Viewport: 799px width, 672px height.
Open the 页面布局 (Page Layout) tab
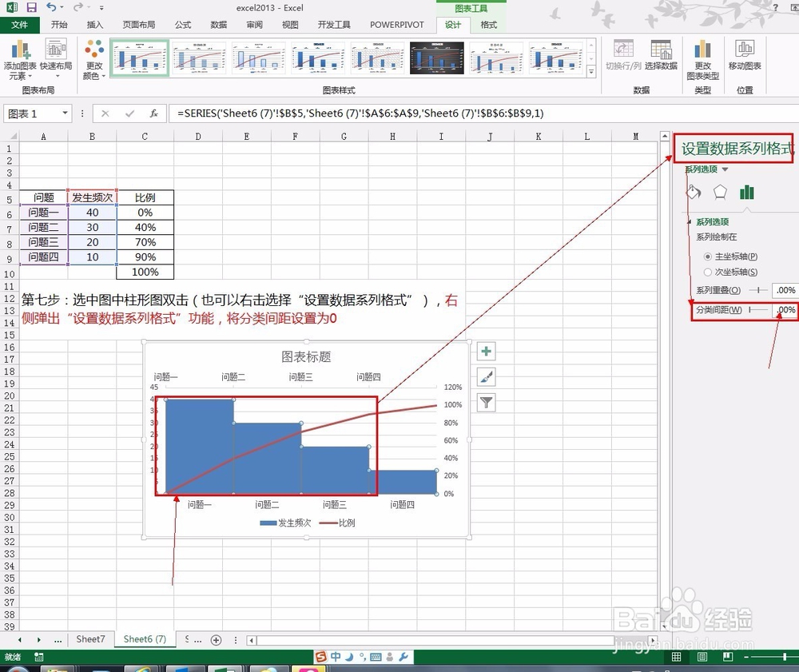pyautogui.click(x=138, y=25)
